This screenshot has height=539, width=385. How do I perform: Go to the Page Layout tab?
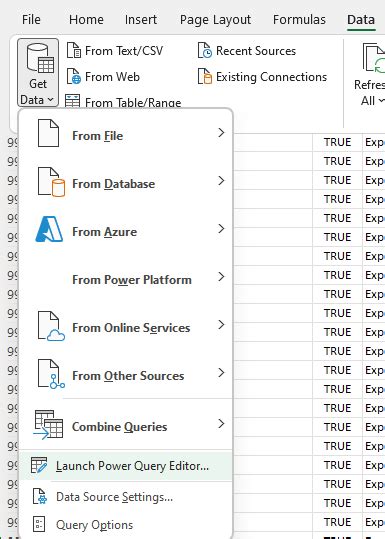[216, 20]
